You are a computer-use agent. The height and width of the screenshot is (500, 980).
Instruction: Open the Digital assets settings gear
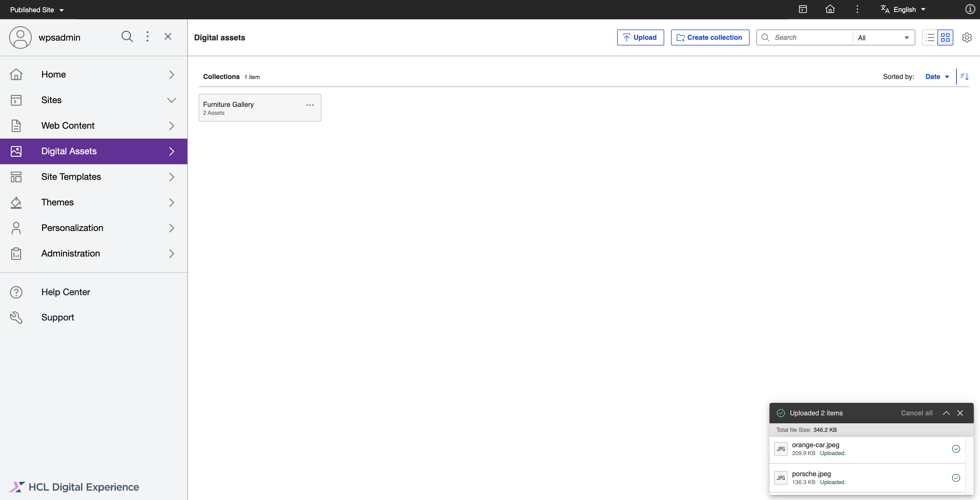[967, 37]
